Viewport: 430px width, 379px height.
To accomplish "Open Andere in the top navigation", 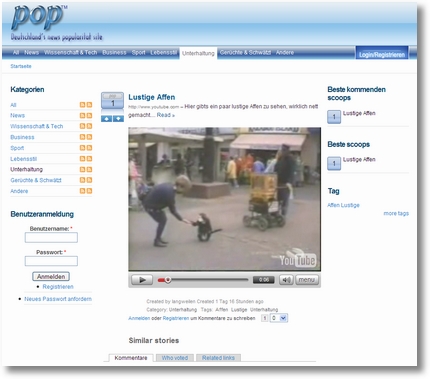I will click(285, 52).
